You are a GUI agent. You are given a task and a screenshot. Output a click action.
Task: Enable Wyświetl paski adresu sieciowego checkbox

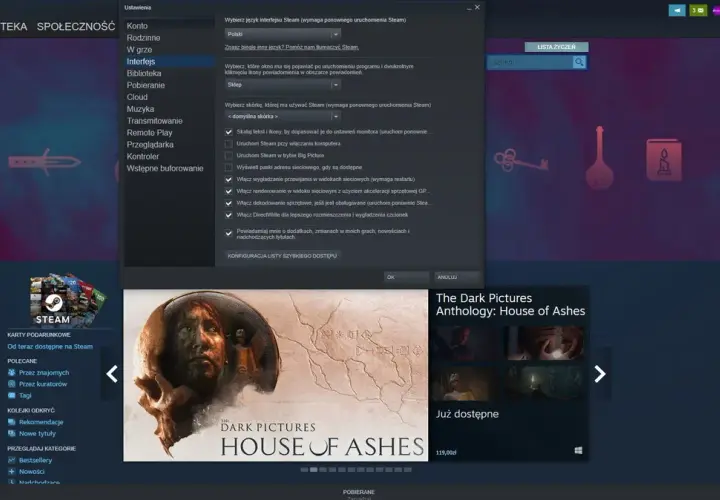229,168
